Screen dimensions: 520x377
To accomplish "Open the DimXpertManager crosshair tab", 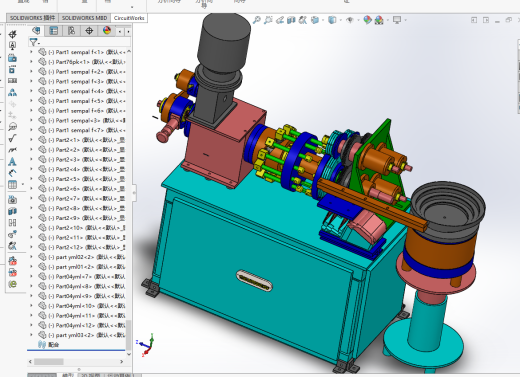I will coord(89,31).
